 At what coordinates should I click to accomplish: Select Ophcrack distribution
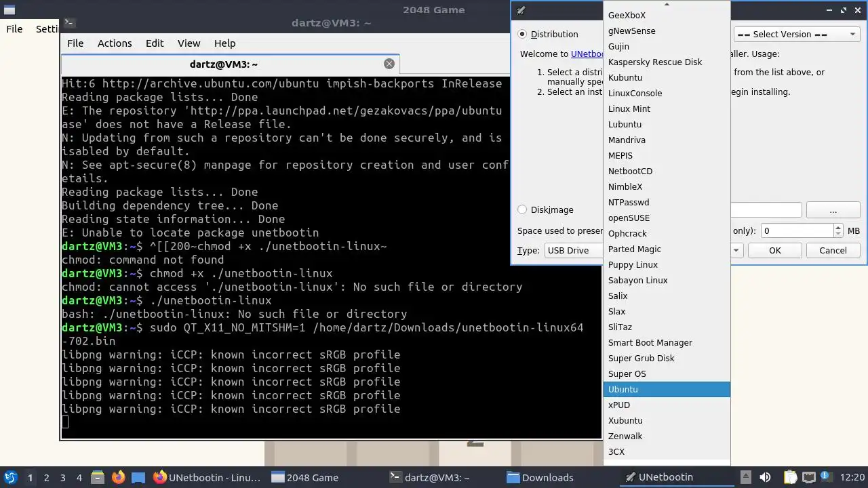click(x=667, y=233)
